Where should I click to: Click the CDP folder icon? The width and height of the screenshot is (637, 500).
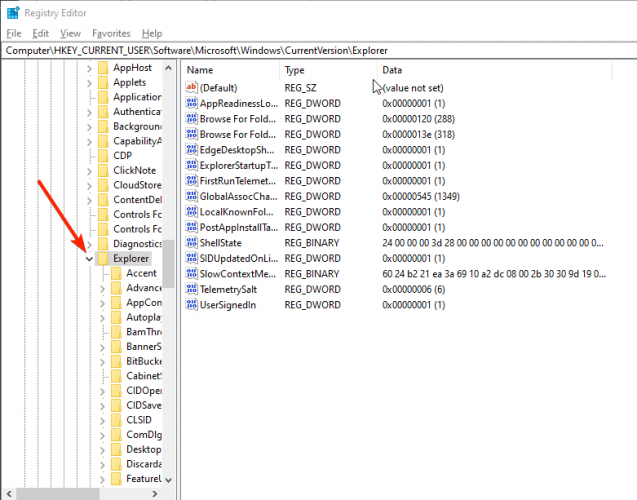104,156
